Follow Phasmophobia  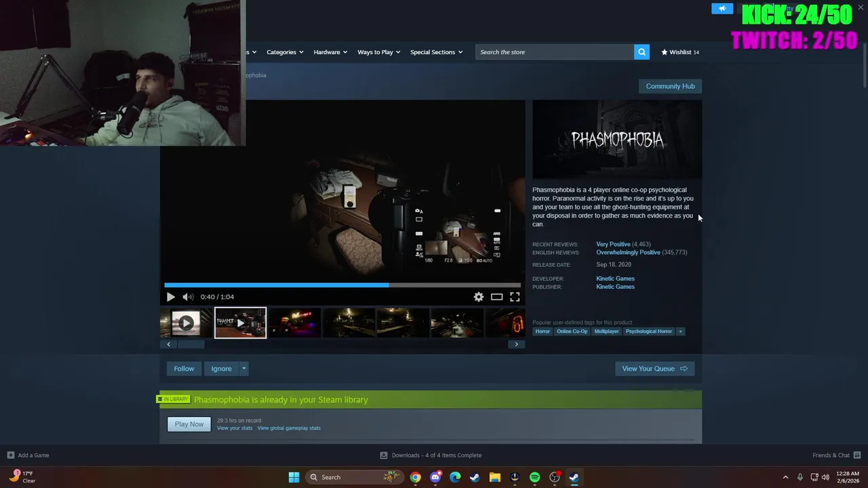coord(184,369)
